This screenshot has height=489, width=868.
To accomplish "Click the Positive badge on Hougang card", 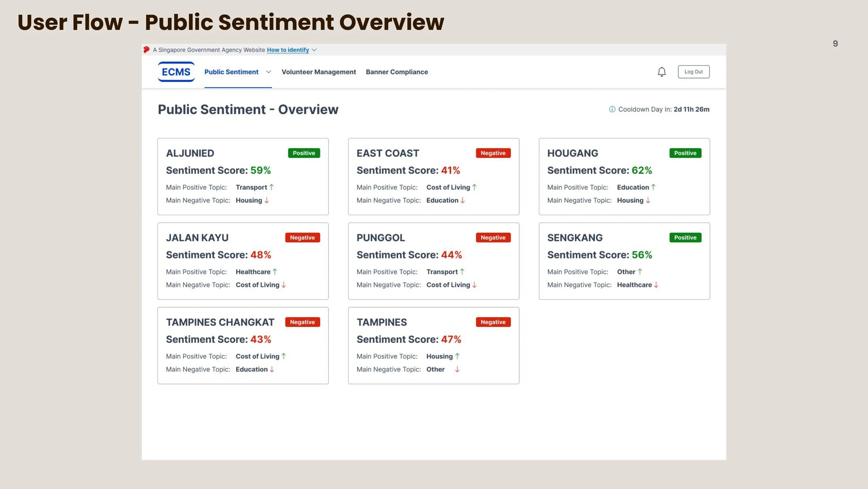I will [685, 153].
